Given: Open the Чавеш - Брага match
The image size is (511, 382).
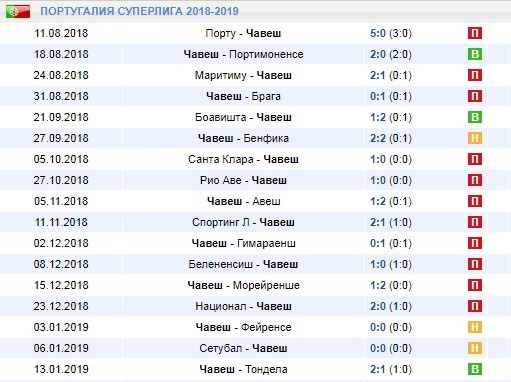Looking at the screenshot, I should coord(243,96).
